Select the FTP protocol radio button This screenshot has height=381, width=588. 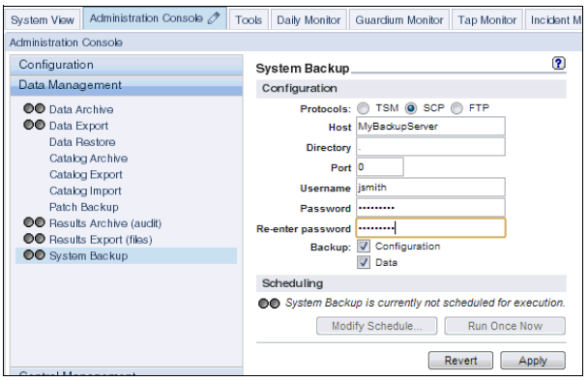pyautogui.click(x=456, y=108)
